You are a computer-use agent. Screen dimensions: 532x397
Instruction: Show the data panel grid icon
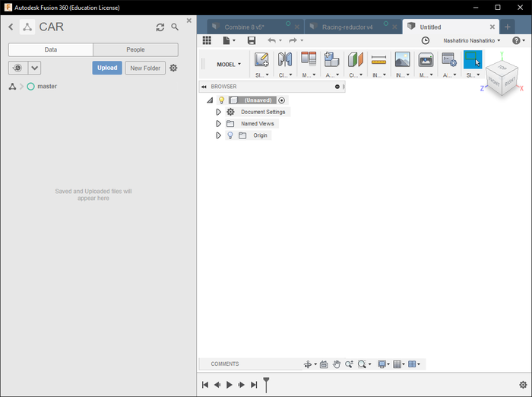(207, 40)
